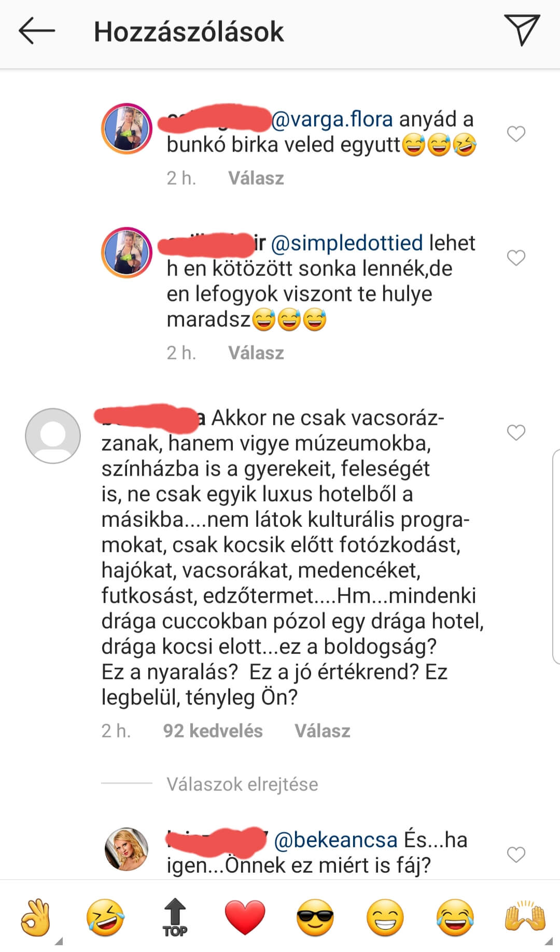The height and width of the screenshot is (952, 560).
Task: Open the @varga.flora mention
Action: (332, 119)
